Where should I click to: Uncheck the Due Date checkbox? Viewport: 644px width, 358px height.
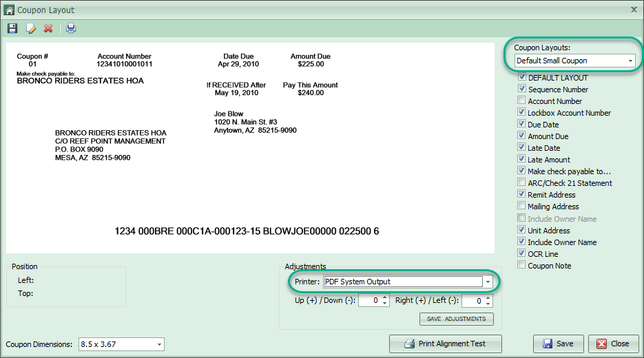tap(521, 123)
